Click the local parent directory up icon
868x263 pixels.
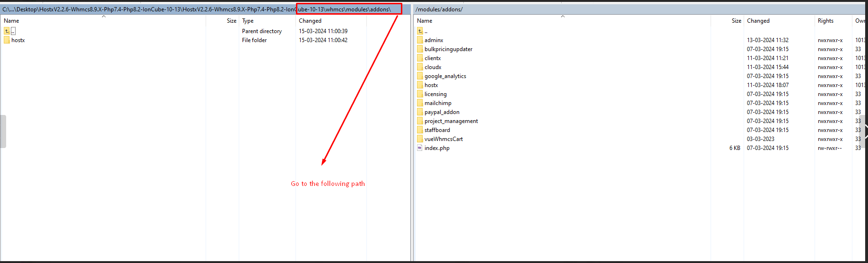[x=7, y=31]
